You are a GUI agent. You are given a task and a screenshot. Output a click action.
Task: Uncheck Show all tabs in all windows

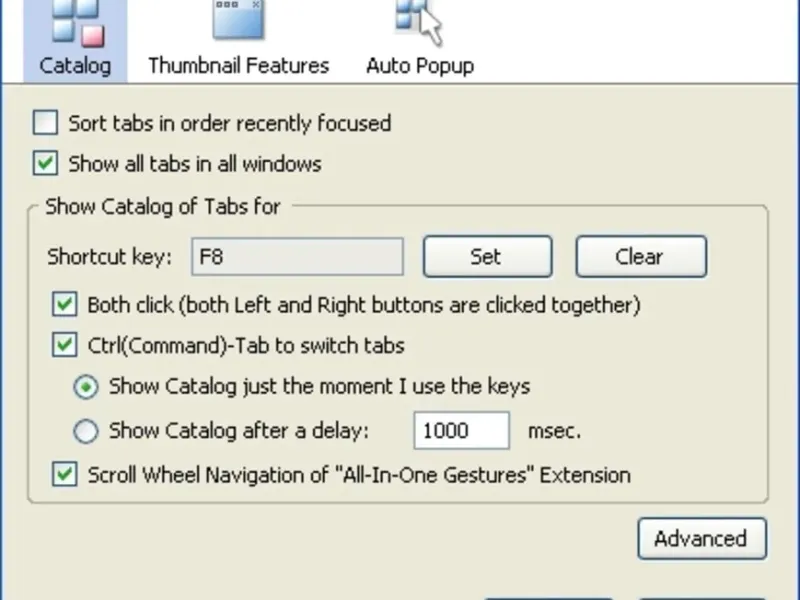coord(46,163)
